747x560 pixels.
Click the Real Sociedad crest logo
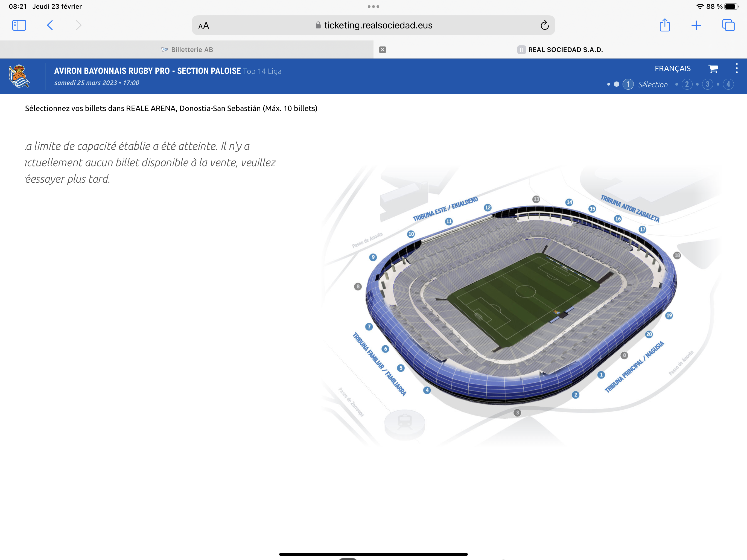(x=19, y=76)
